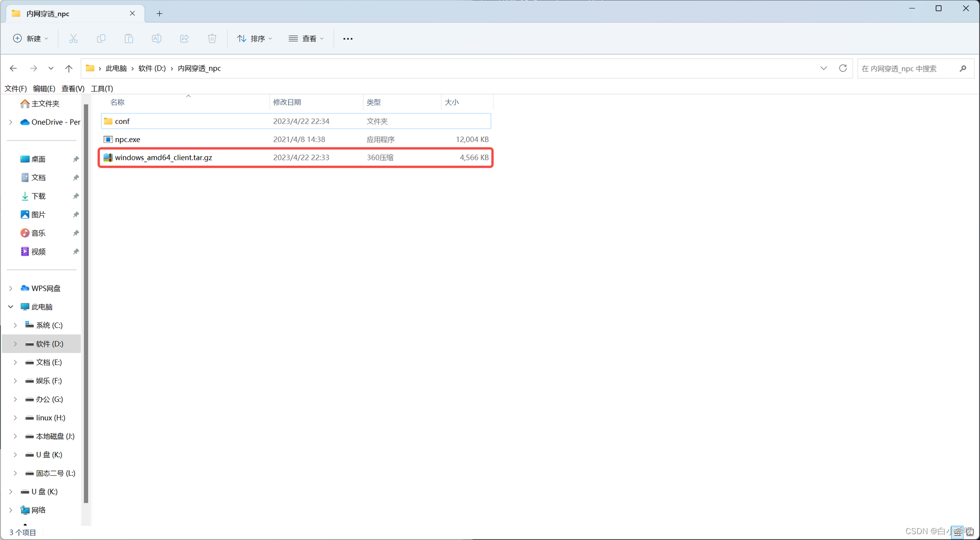Open the View (查看) dropdown
The width and height of the screenshot is (980, 540).
coord(306,38)
